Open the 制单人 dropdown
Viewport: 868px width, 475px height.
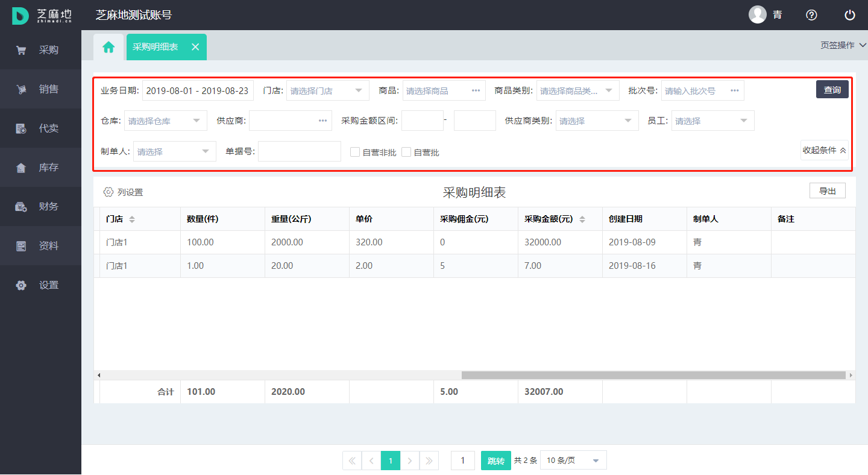(x=175, y=151)
